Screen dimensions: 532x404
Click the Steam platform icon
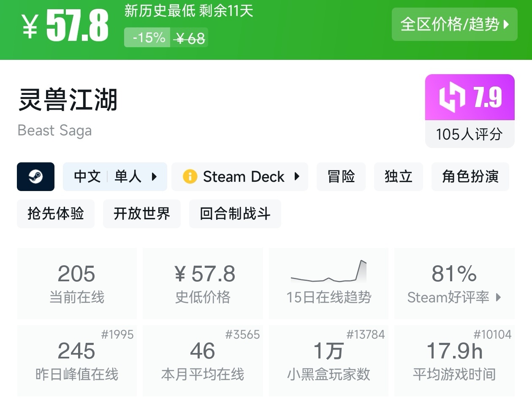(x=35, y=177)
